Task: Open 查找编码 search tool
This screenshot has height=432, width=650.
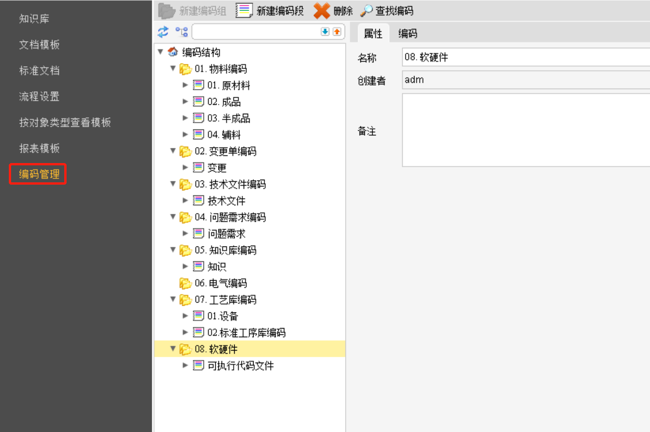Action: (x=387, y=11)
